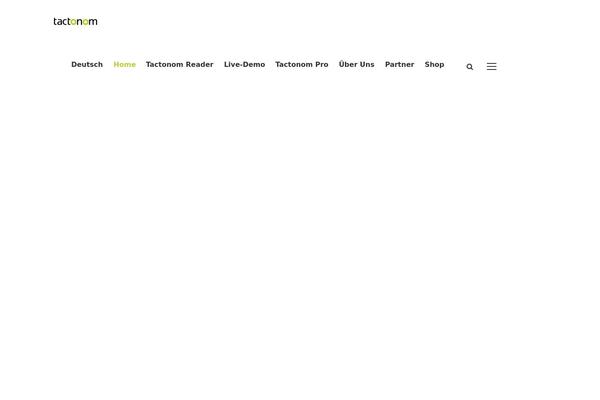
Task: Open the hamburger menu icon
Action: point(491,67)
